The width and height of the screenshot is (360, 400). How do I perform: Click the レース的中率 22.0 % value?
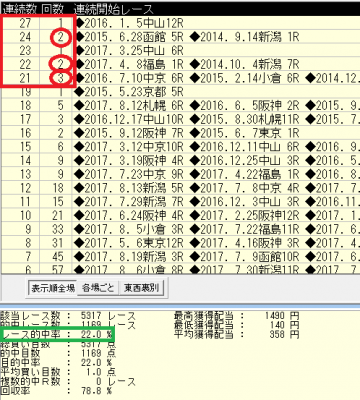(97, 334)
